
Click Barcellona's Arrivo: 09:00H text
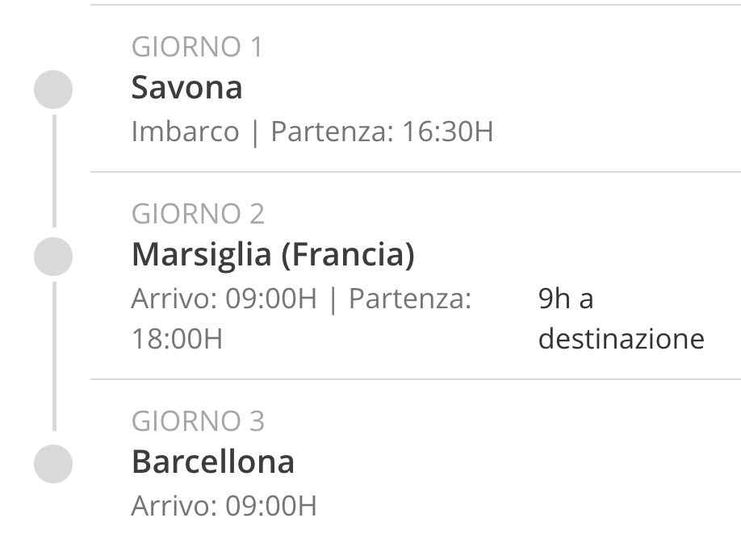tap(224, 506)
